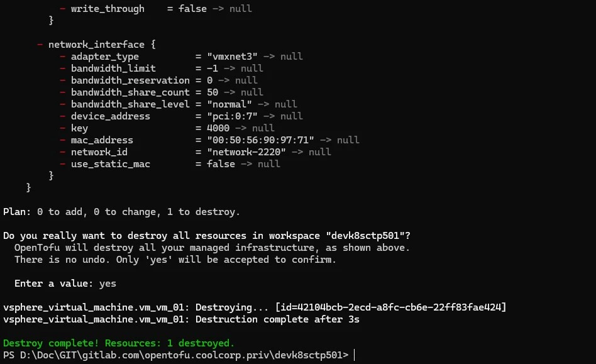The width and height of the screenshot is (596, 364).
Task: Click the bandwidth_share_level "normal" value
Action: tap(229, 104)
